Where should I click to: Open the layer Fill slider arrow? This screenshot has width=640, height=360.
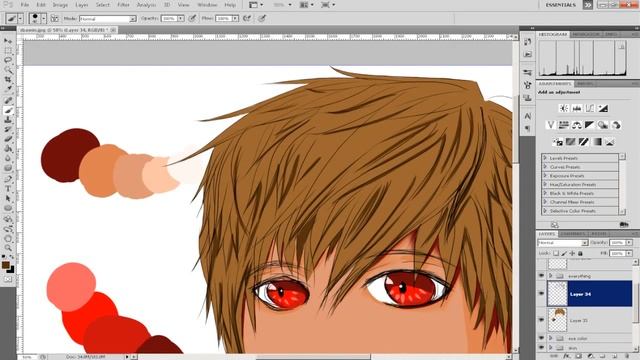[629, 253]
